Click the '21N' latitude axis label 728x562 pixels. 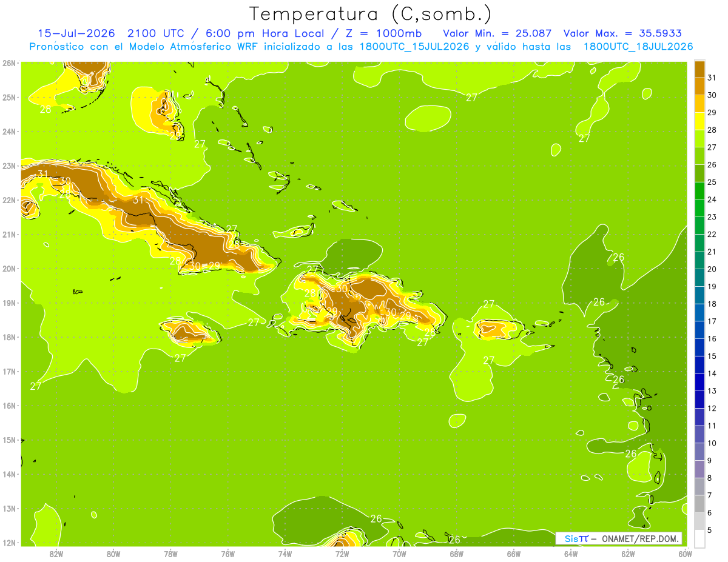click(x=9, y=234)
